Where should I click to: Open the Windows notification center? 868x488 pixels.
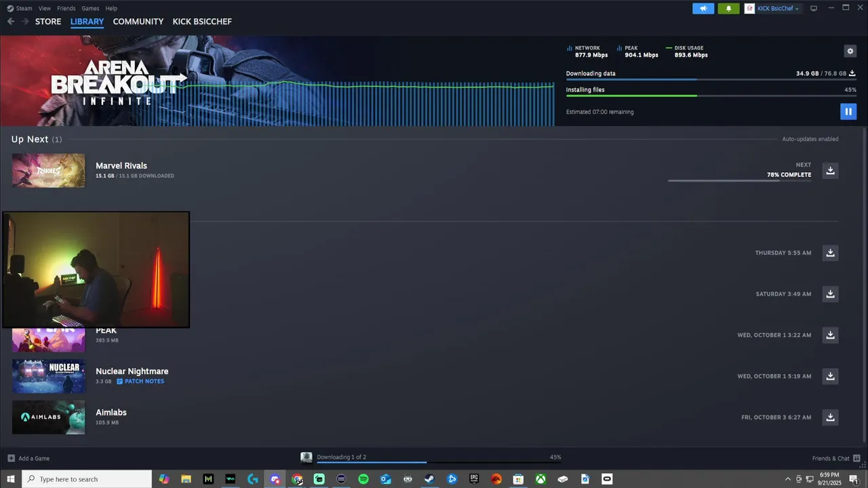point(854,479)
